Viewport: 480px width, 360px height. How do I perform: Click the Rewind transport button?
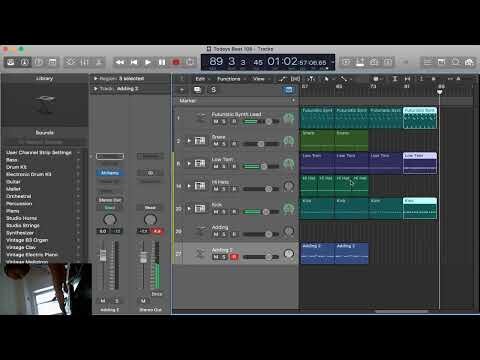[x=120, y=62]
